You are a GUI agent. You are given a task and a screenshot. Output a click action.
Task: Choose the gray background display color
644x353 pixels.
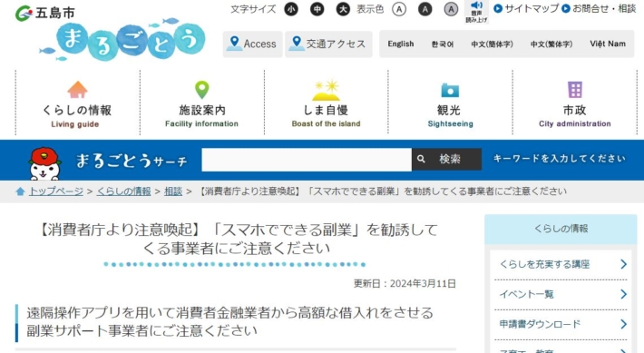tap(451, 9)
